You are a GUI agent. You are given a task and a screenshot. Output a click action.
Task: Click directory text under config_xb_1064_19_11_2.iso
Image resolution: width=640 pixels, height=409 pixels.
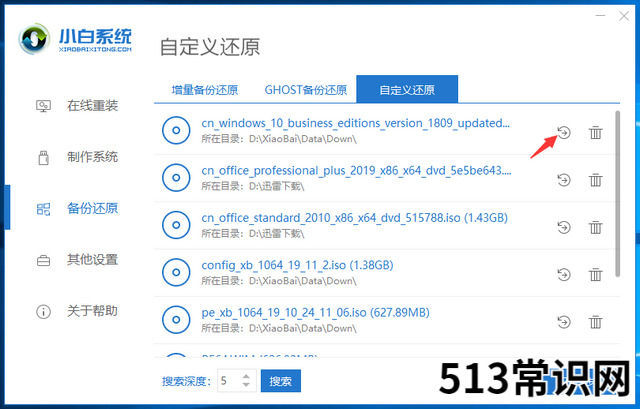point(279,281)
